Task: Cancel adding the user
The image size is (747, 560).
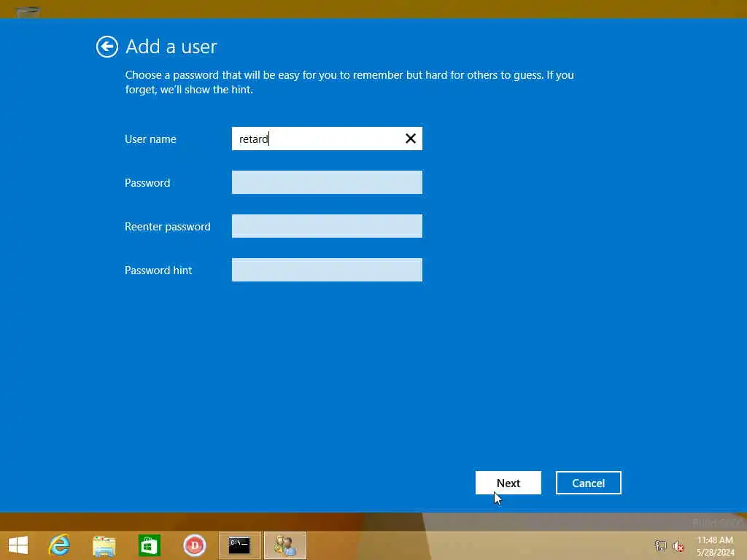Action: (x=589, y=483)
